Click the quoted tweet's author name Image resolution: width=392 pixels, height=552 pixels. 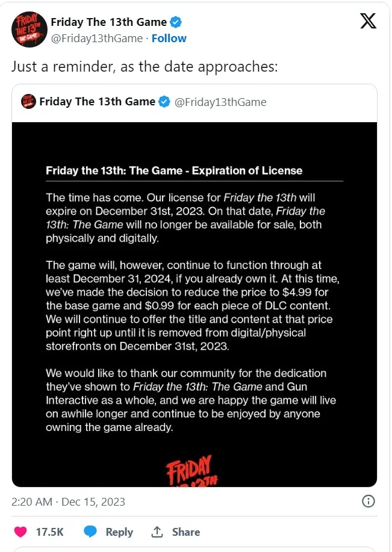coord(97,102)
